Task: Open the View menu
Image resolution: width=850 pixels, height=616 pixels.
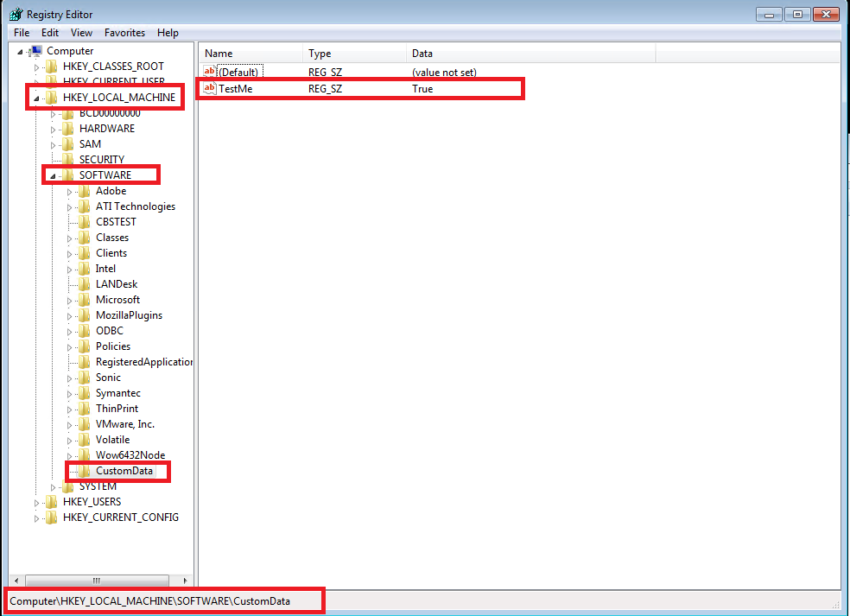Action: tap(80, 32)
